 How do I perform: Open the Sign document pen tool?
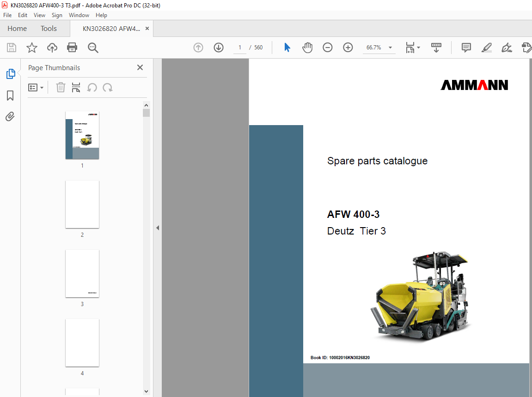click(507, 48)
